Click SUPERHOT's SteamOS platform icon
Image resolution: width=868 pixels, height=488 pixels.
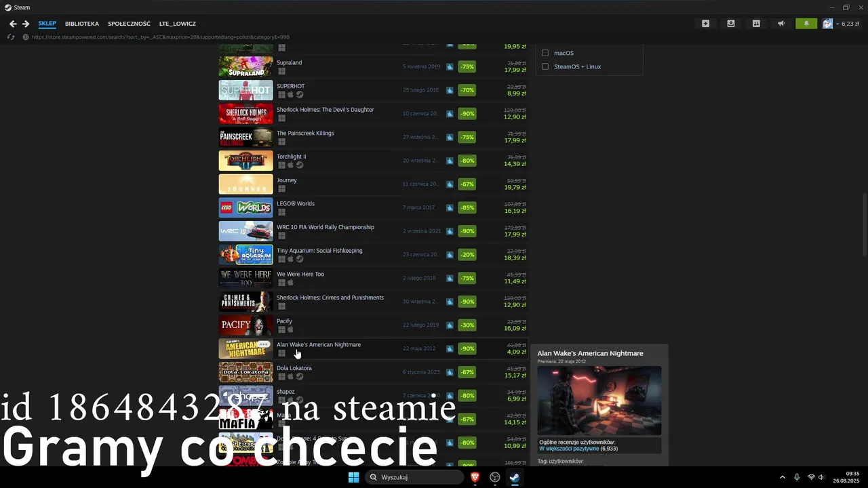tap(300, 95)
